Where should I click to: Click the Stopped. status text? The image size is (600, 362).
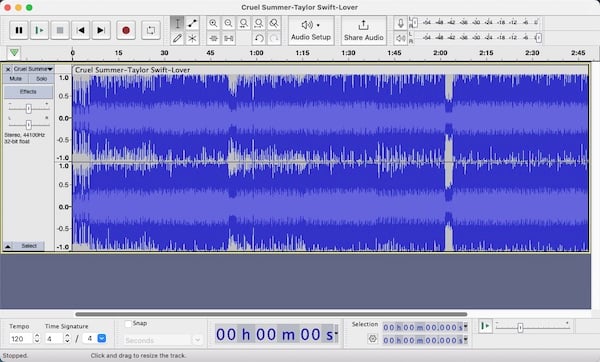[15, 356]
